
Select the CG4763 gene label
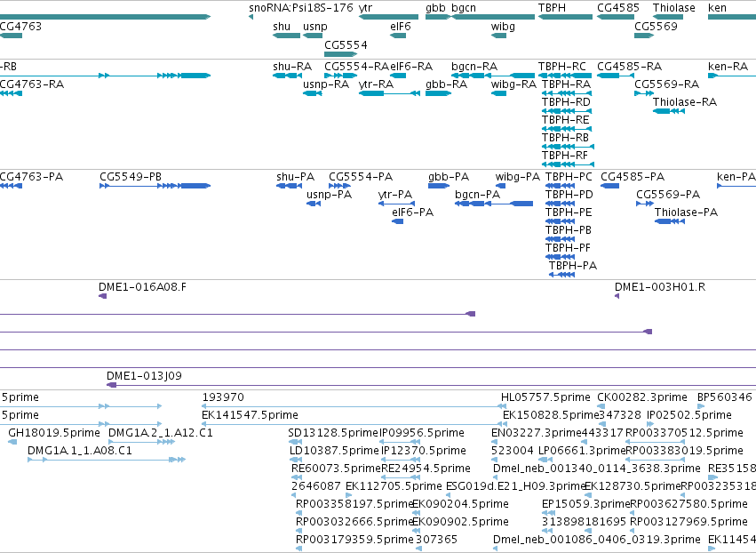(20, 26)
